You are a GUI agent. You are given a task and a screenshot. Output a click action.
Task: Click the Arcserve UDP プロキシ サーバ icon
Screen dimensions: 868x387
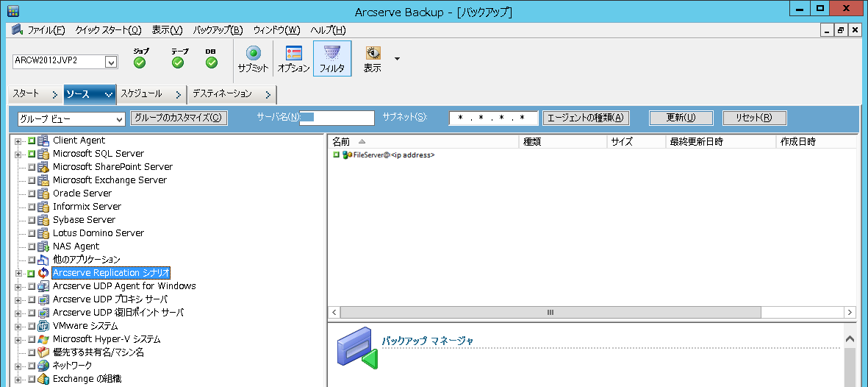pos(43,299)
